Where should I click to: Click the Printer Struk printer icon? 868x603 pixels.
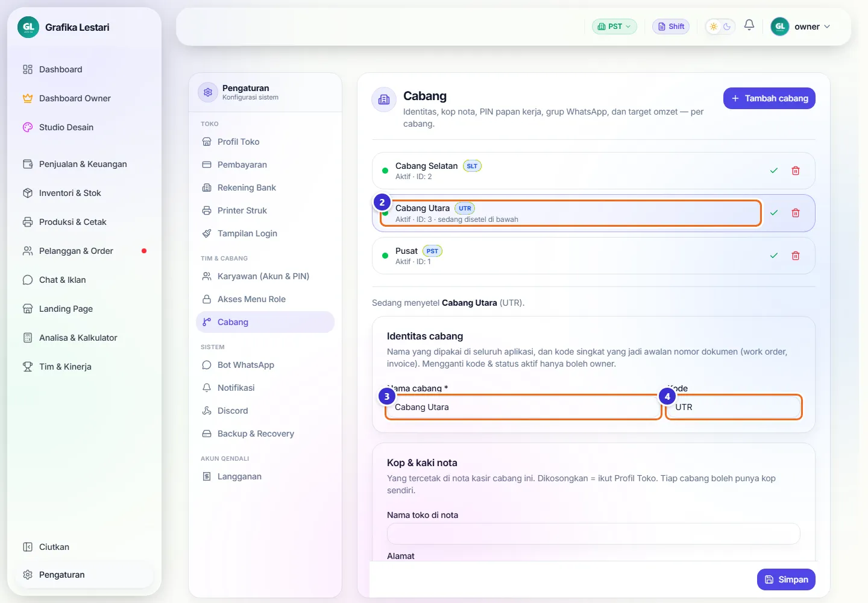tap(207, 210)
